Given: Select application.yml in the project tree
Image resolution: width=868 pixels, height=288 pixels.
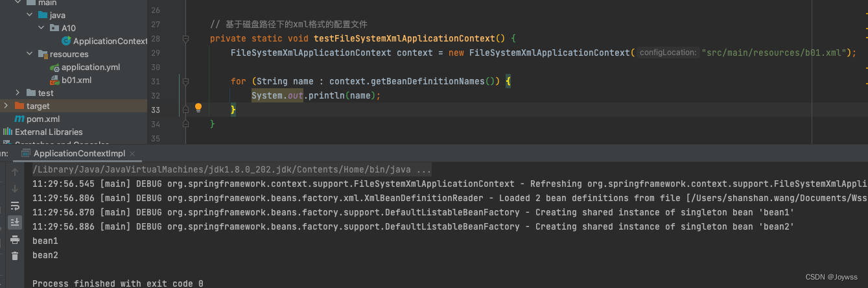Looking at the screenshot, I should point(91,67).
